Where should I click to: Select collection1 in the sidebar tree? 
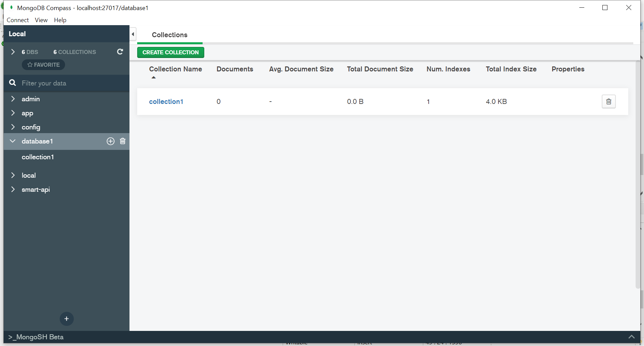38,157
